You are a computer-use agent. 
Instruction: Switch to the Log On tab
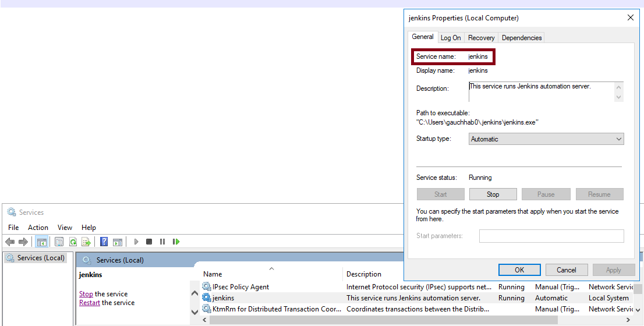[x=451, y=38]
